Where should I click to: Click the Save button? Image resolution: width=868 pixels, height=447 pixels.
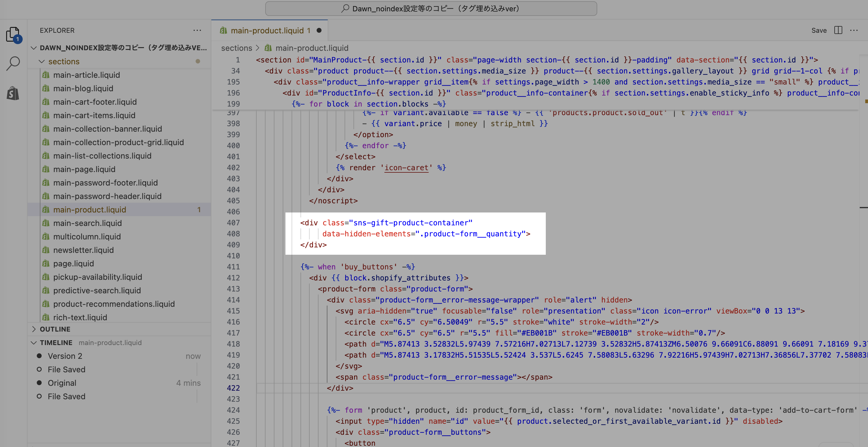click(x=819, y=30)
